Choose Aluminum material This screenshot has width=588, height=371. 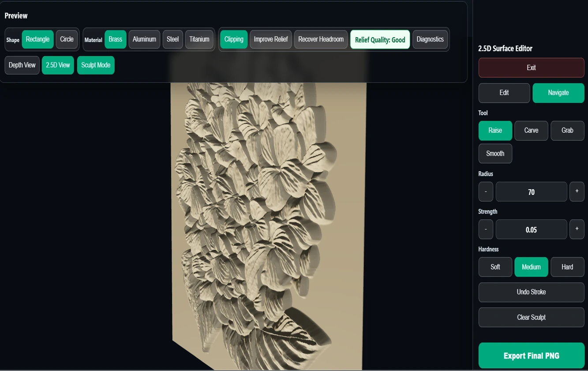click(144, 39)
